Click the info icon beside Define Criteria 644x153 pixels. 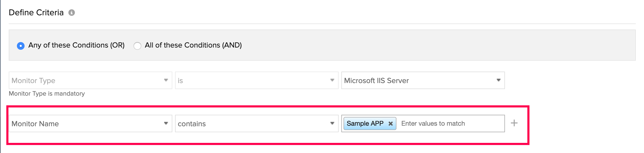71,13
